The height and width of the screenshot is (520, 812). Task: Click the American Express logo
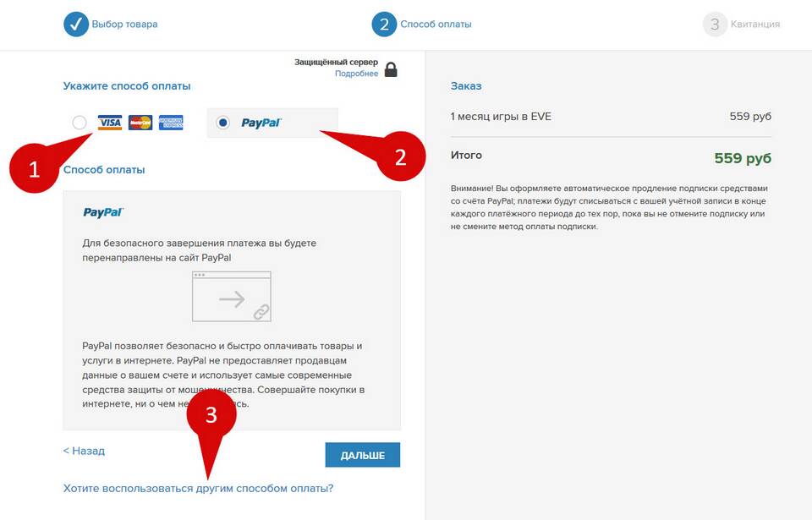(x=171, y=123)
